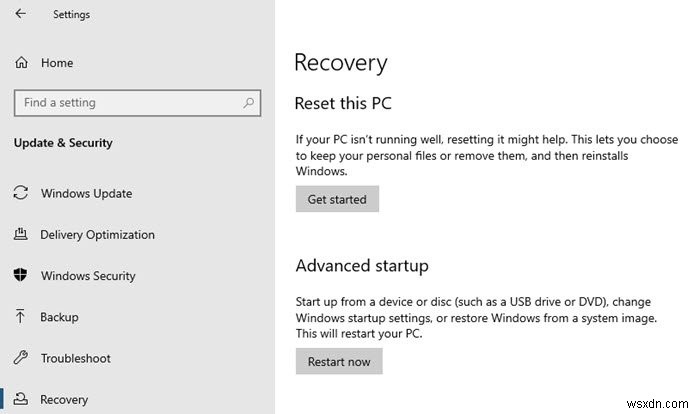Open the Troubleshoot section
700x414 pixels.
tap(75, 358)
